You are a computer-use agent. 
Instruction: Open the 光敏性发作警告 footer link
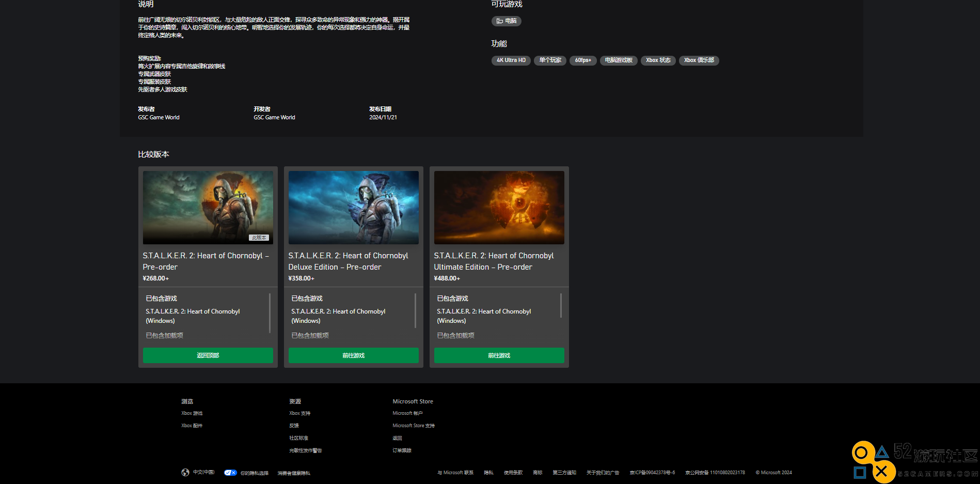pos(306,450)
